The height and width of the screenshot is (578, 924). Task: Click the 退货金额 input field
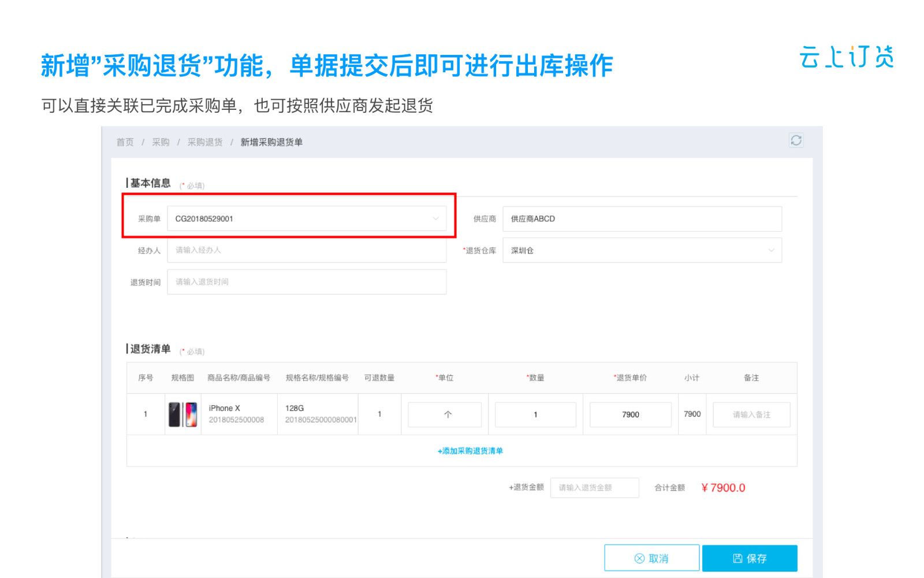595,488
